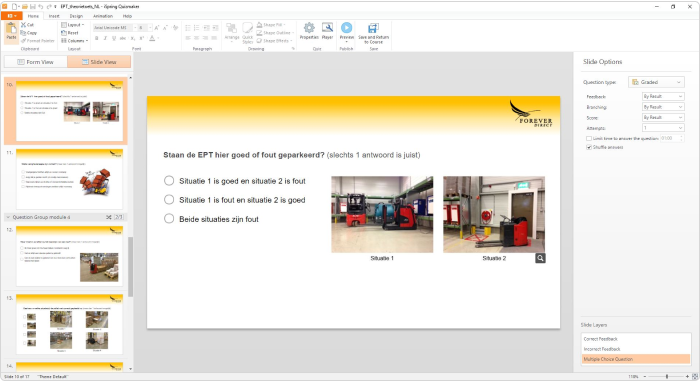Screen dimensions: 700x381
Task: Select the Incorrect Feedback slide layer
Action: pyautogui.click(x=636, y=349)
